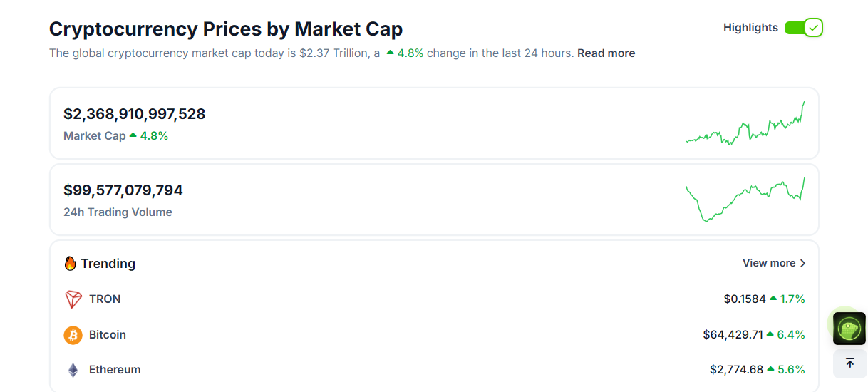The image size is (868, 392).
Task: Click the scroll-to-top arrow icon
Action: [849, 363]
